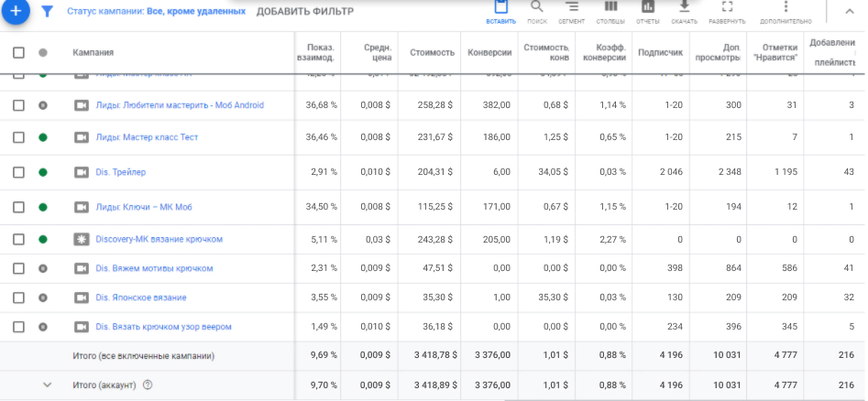Open campaign Dis. Вяжем мотивы крючком
868x401 pixels.
pos(154,268)
